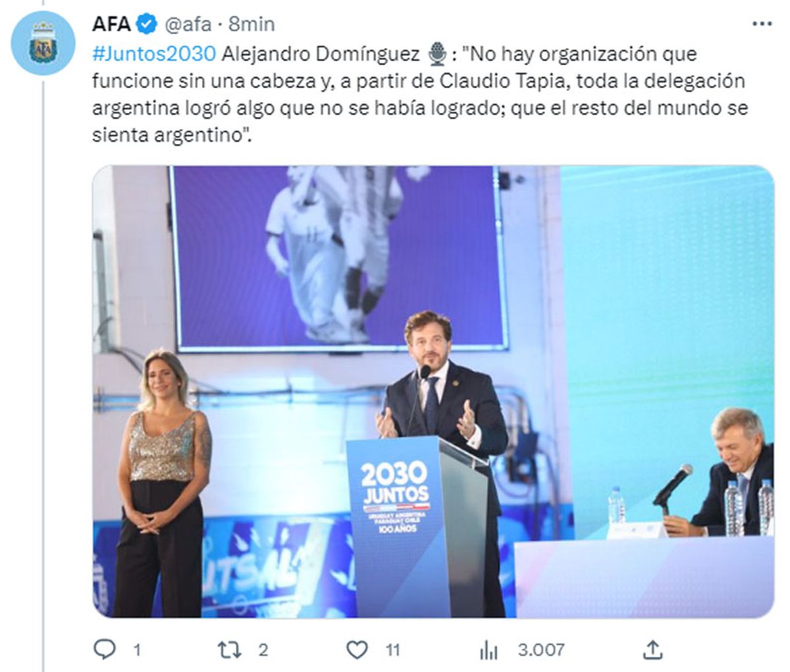Click the AFA display name
The height and width of the screenshot is (672, 790).
pos(111,24)
